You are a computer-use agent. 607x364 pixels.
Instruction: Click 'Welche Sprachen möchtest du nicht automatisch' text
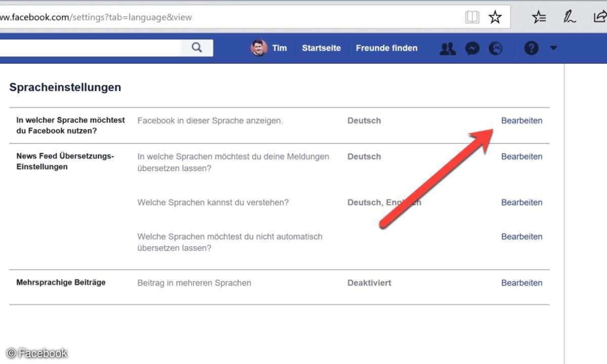tap(230, 236)
